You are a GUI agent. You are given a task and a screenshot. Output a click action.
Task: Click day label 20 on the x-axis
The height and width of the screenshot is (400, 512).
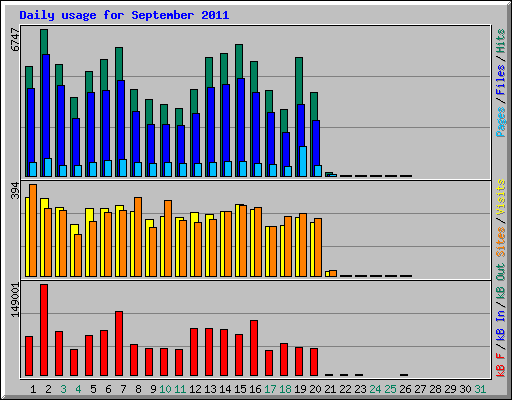[315, 389]
